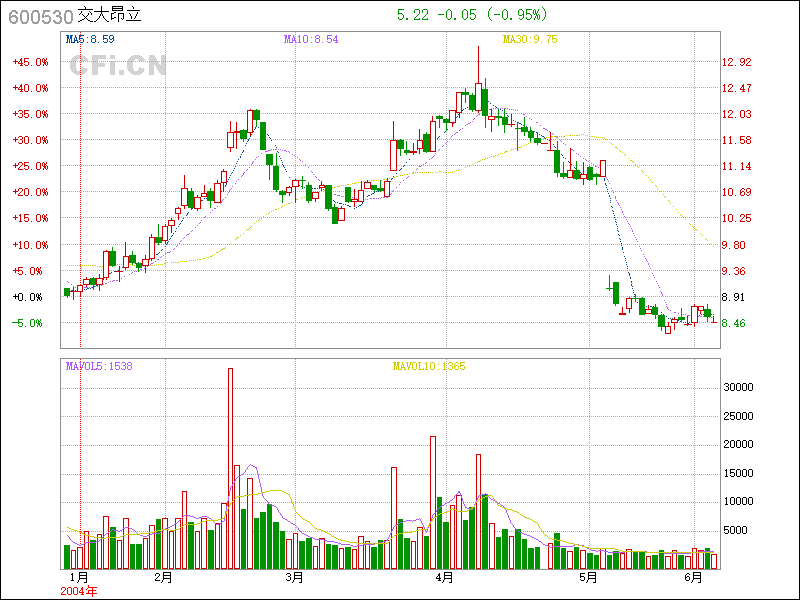Click the MAVOL10:1365 volume label
Viewport: 800px width, 600px height.
(429, 366)
